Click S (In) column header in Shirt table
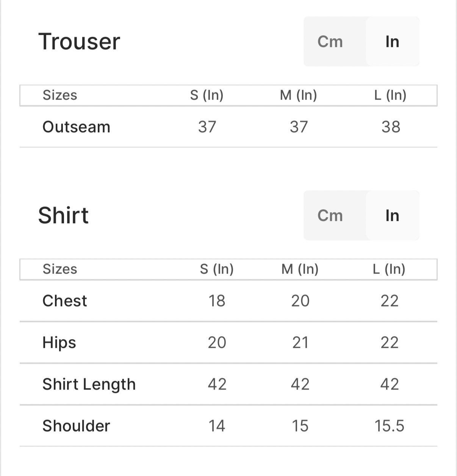This screenshot has width=457, height=476. click(217, 269)
